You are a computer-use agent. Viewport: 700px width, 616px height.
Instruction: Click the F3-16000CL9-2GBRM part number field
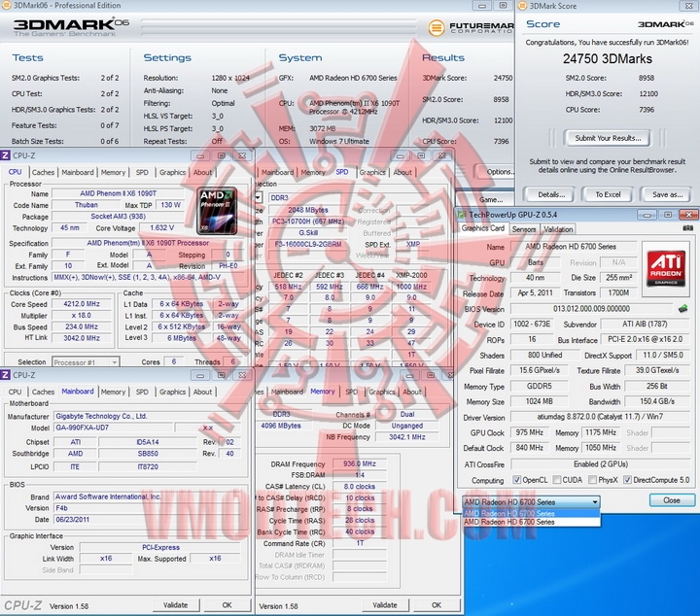[308, 244]
